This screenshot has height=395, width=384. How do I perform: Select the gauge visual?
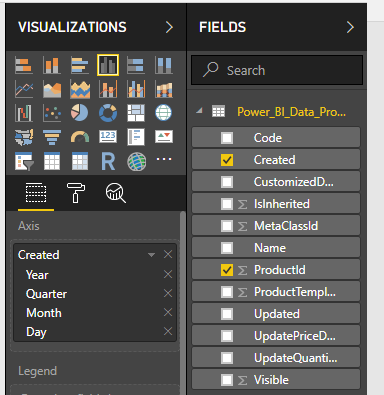coord(80,137)
